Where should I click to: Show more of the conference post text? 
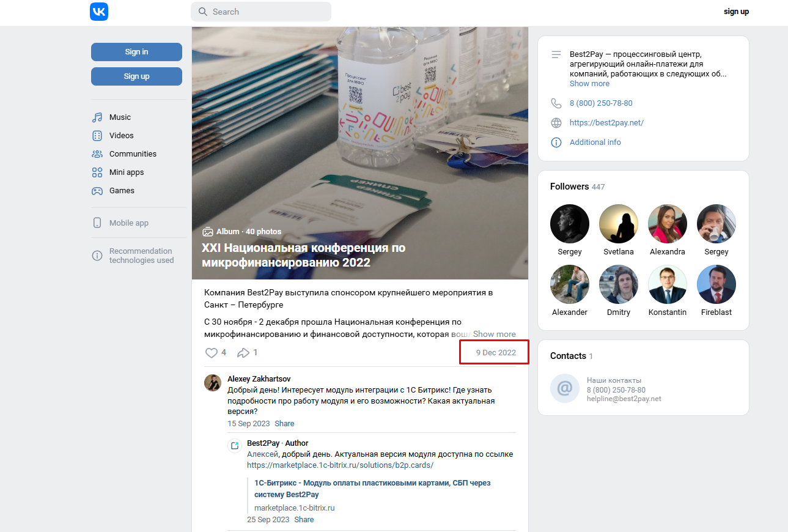[x=494, y=334]
